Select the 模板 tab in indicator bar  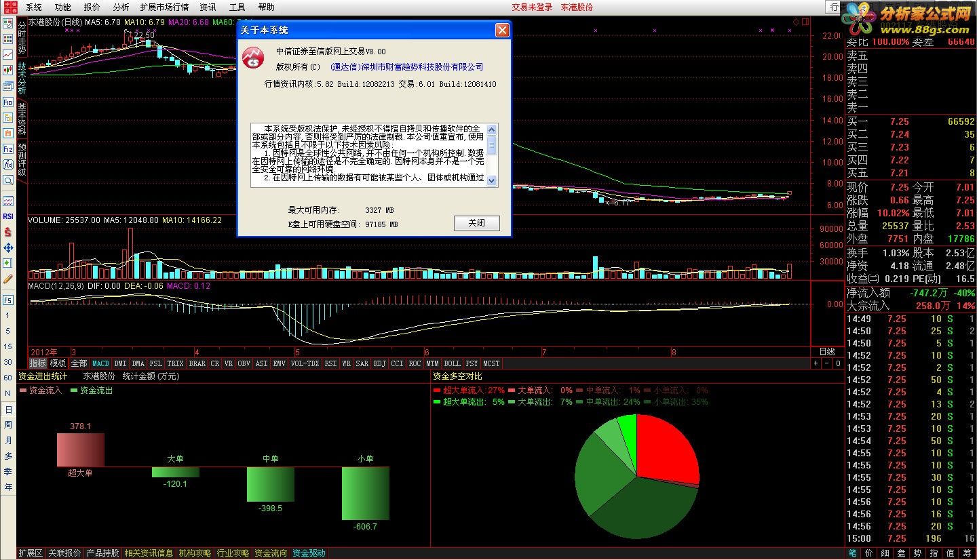[x=58, y=363]
